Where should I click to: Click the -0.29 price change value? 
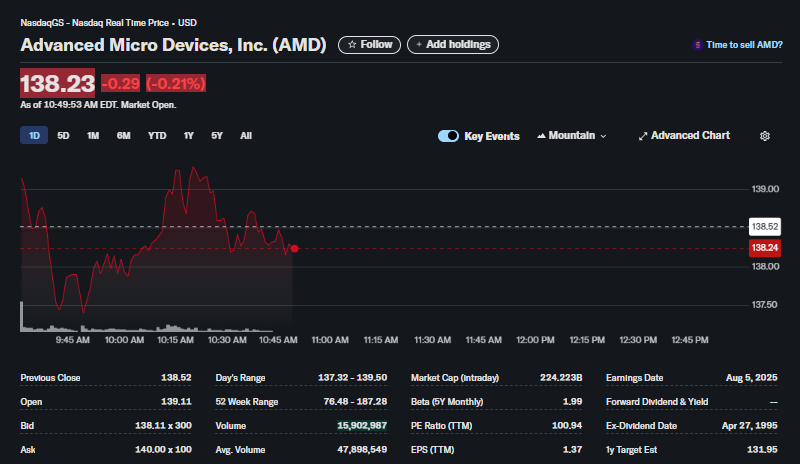[x=120, y=83]
